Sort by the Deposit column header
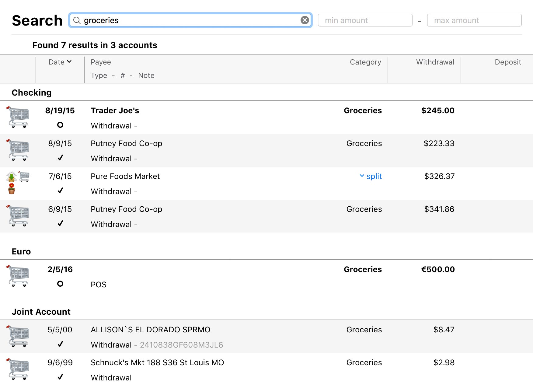The height and width of the screenshot is (392, 533). point(507,62)
